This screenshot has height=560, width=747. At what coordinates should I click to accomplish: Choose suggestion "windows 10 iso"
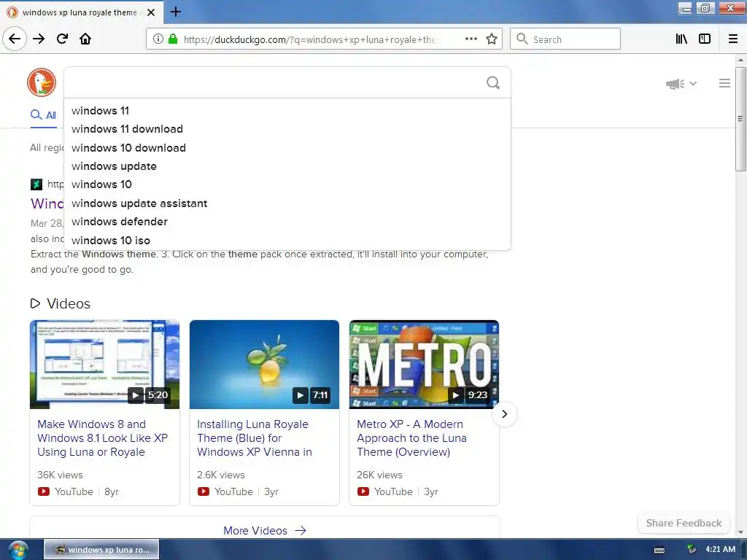287,241
